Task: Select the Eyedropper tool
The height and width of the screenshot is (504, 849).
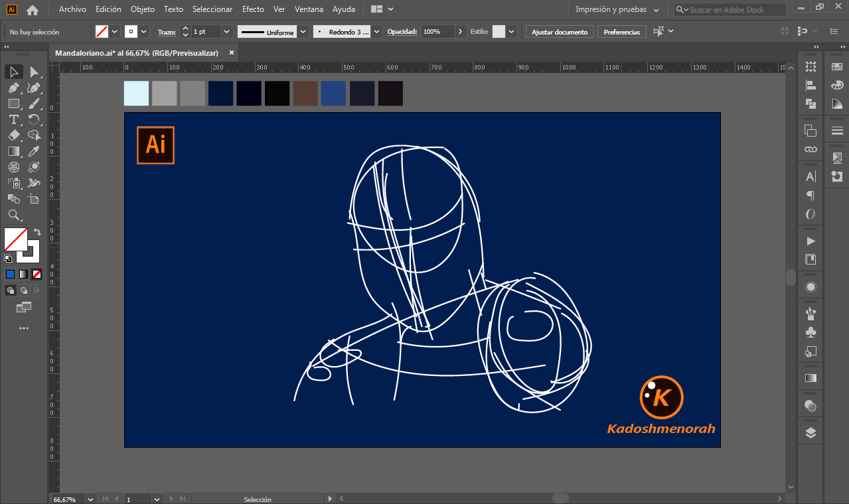Action: point(34,151)
